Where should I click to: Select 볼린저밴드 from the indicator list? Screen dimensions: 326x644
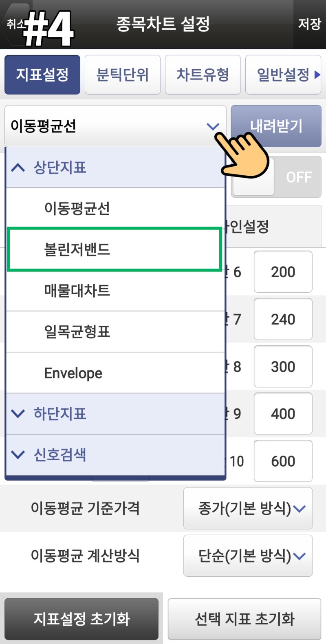pyautogui.click(x=114, y=249)
